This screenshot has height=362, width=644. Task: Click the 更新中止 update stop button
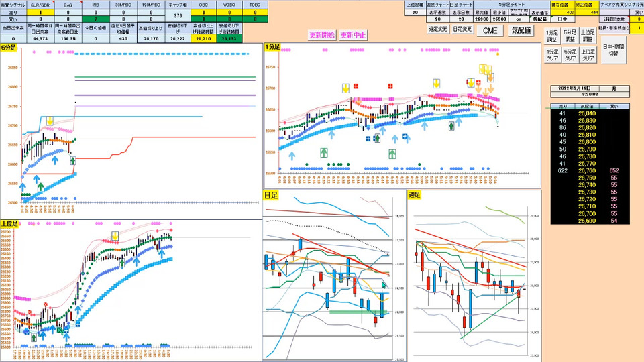point(354,35)
